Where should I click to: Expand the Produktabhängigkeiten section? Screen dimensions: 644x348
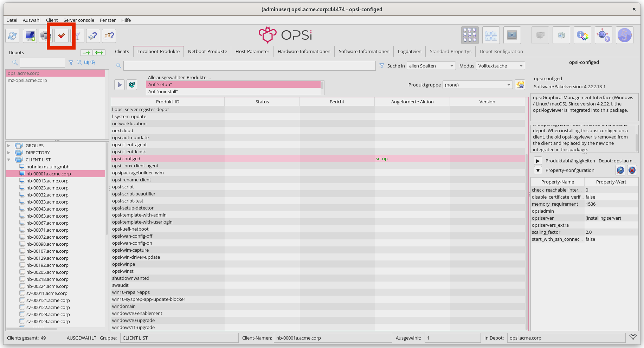(x=538, y=161)
